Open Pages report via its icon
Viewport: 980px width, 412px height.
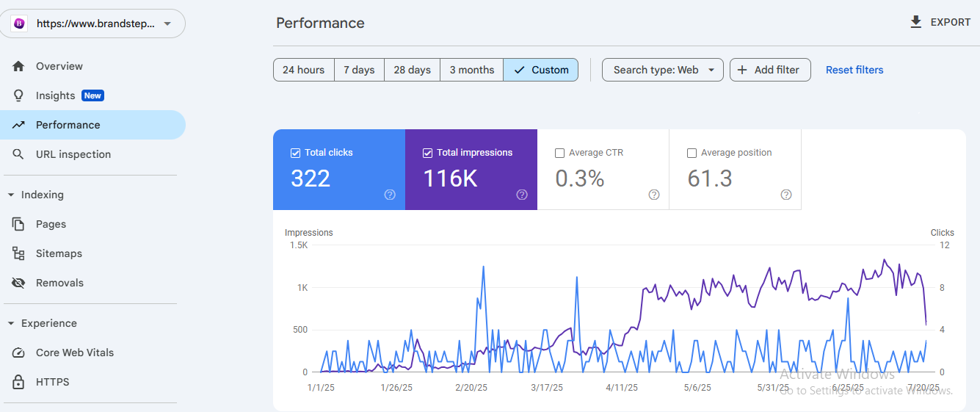[x=19, y=224]
